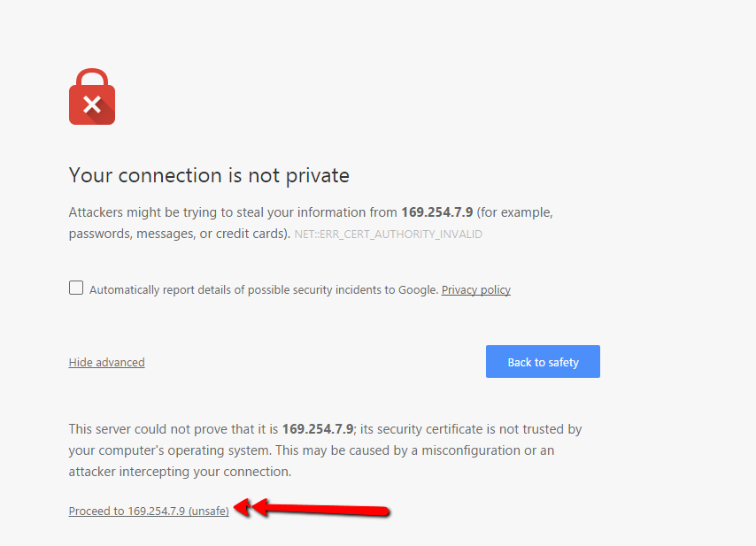Enable automatic security incident reporting checkbox
Screen dimensions: 756x546
click(x=76, y=288)
